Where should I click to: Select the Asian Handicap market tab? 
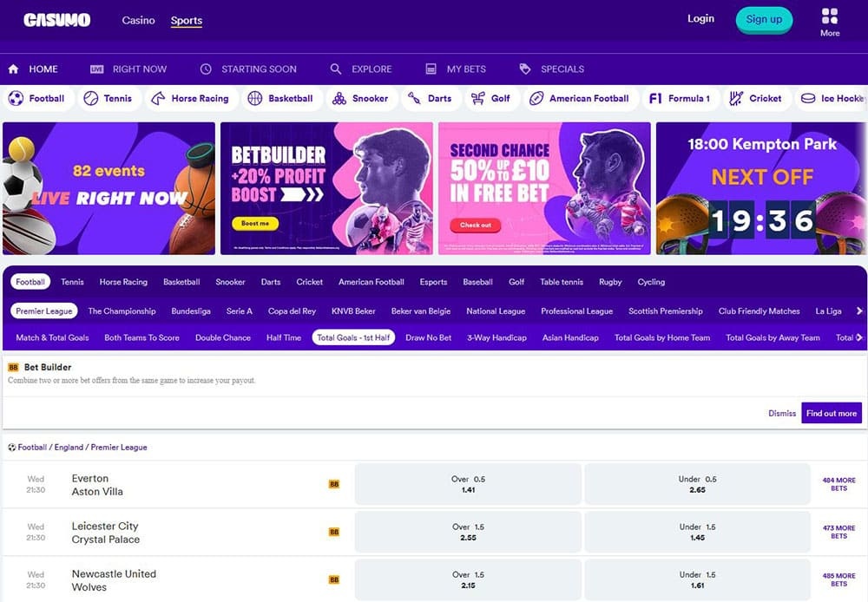(570, 337)
